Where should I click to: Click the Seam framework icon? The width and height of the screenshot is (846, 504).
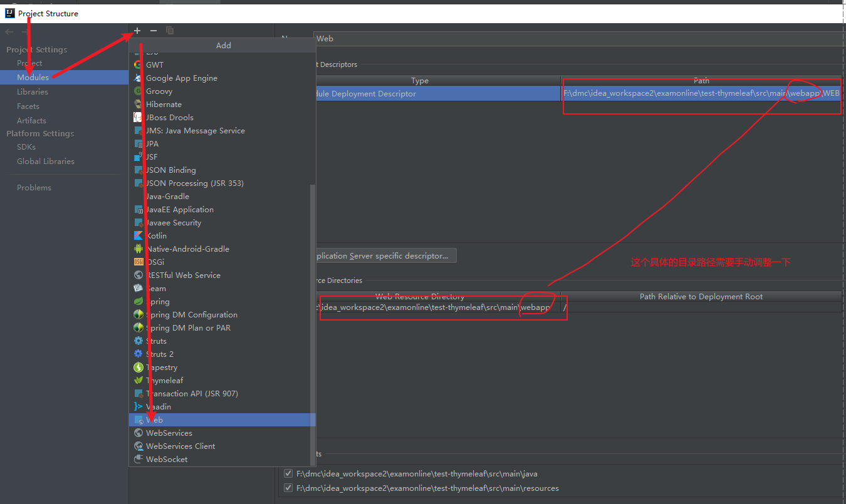coord(138,288)
